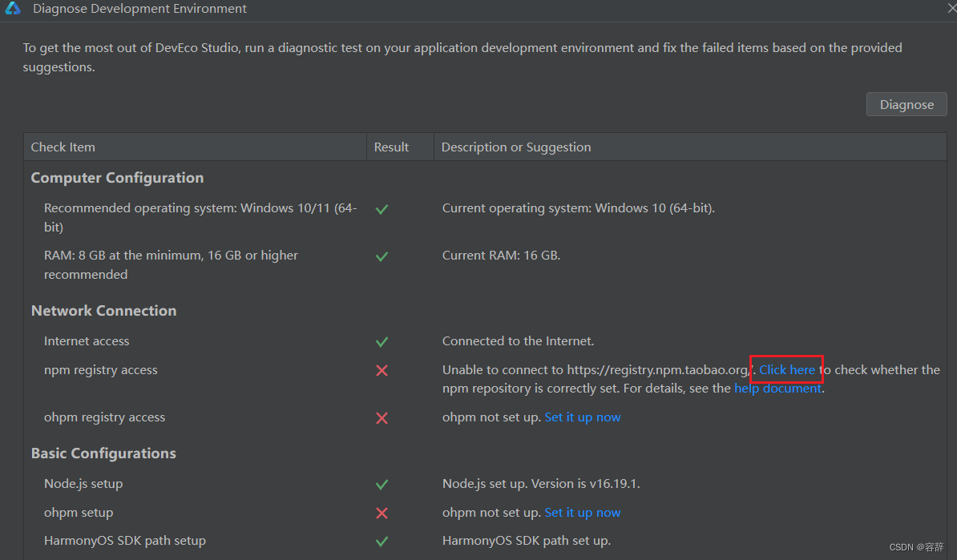The height and width of the screenshot is (560, 957).
Task: Click 'Set it up now' for ohpm registry access
Action: coord(582,417)
